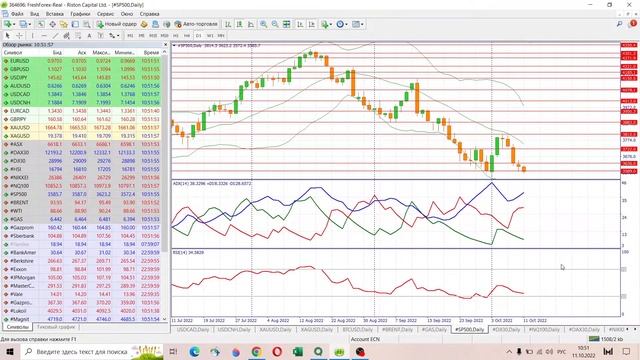Open the search magnifier icon

coord(620,24)
